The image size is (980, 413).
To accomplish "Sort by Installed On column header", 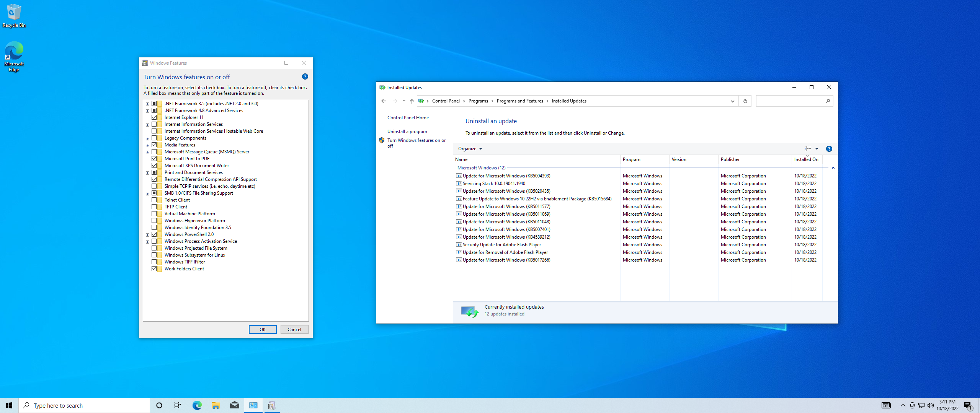I will point(807,159).
